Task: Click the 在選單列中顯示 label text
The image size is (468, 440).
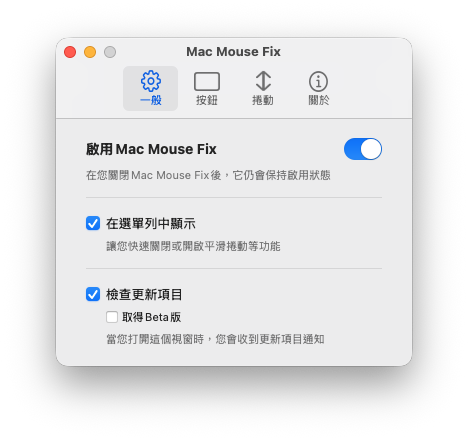Action: click(151, 224)
